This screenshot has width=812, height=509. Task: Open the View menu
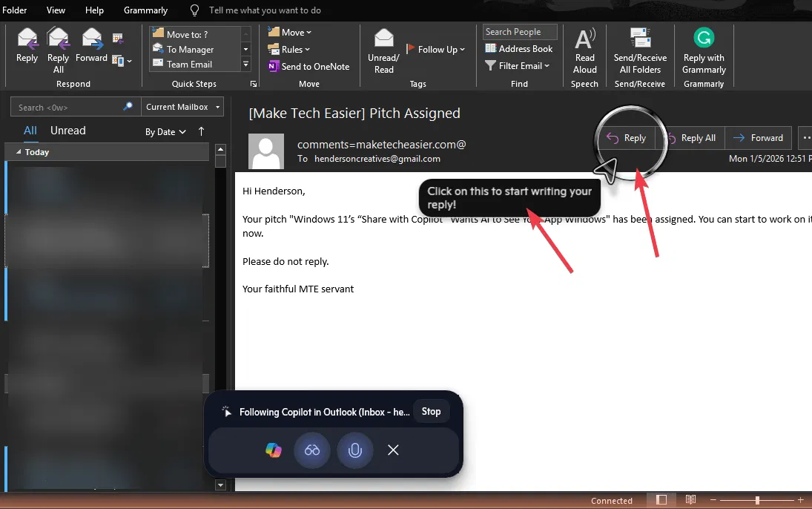click(56, 10)
